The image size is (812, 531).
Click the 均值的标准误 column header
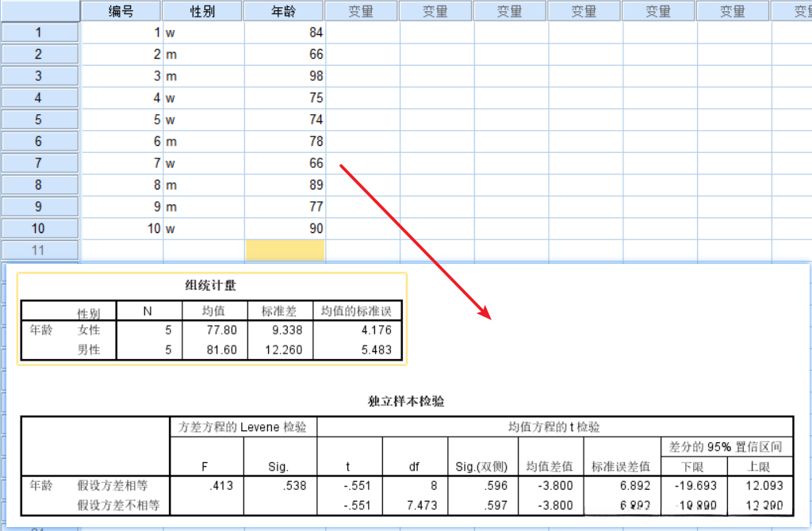pos(356,311)
